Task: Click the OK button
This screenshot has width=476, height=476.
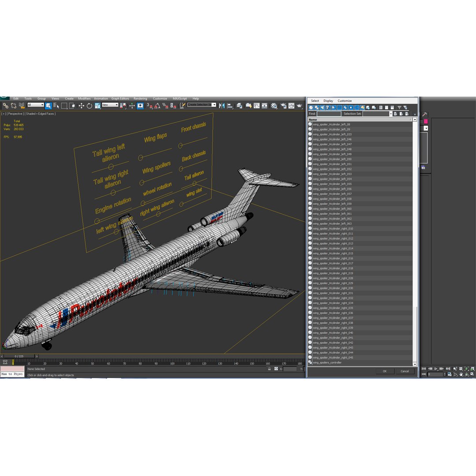Action: pos(385,371)
